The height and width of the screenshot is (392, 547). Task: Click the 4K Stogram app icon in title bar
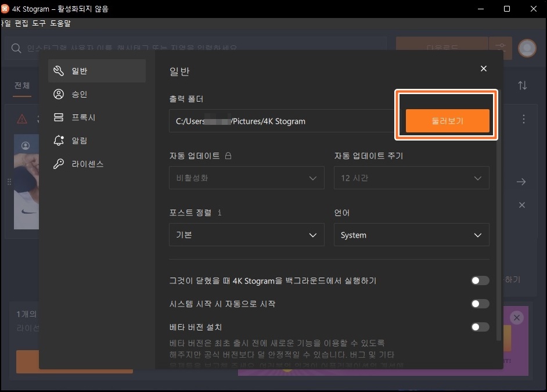pyautogui.click(x=5, y=8)
